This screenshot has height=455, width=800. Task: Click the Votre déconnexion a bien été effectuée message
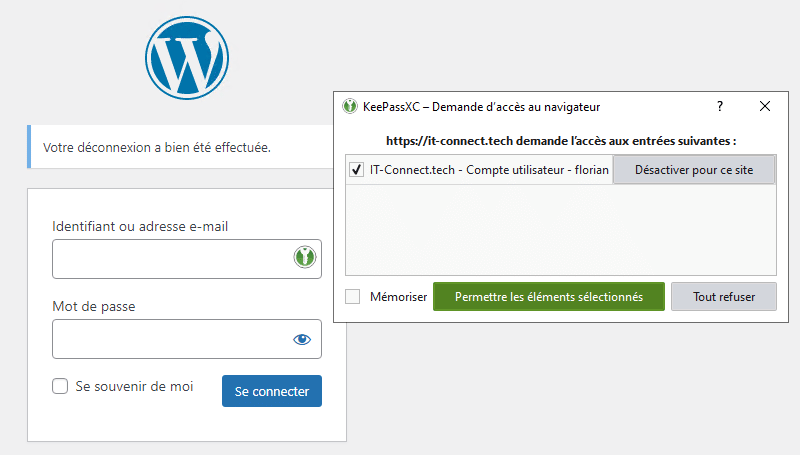pos(157,147)
